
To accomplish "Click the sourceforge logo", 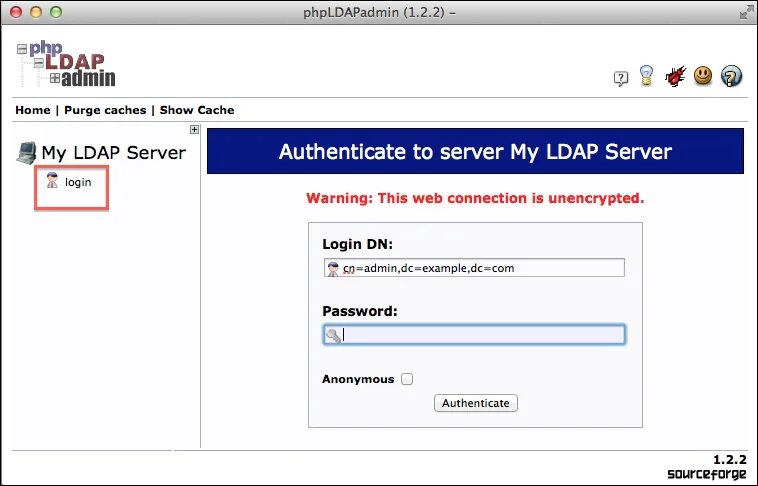I will click(x=707, y=473).
